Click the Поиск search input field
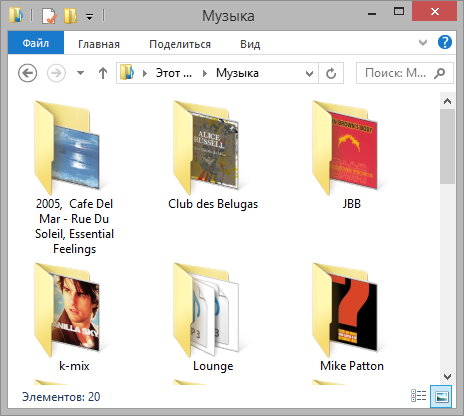464x416 pixels. pos(404,73)
